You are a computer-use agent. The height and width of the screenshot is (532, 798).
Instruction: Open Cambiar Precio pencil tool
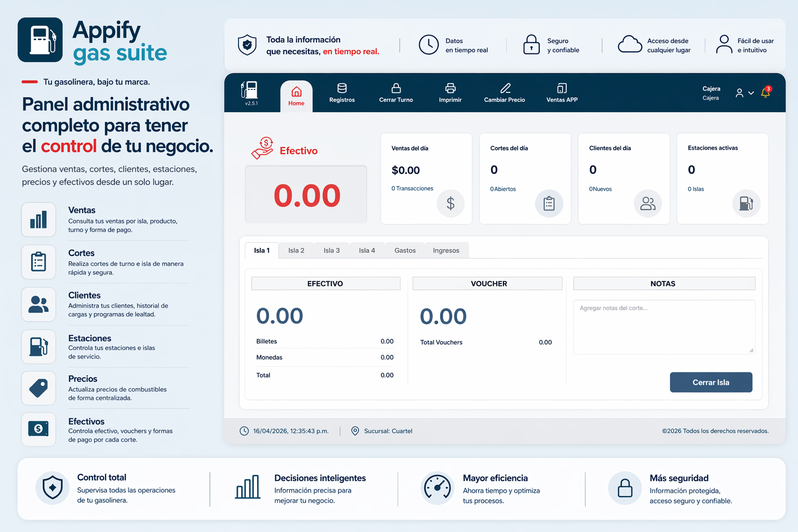click(504, 88)
